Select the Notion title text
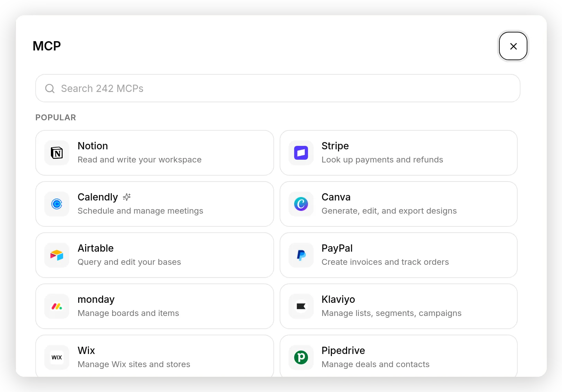 point(93,146)
